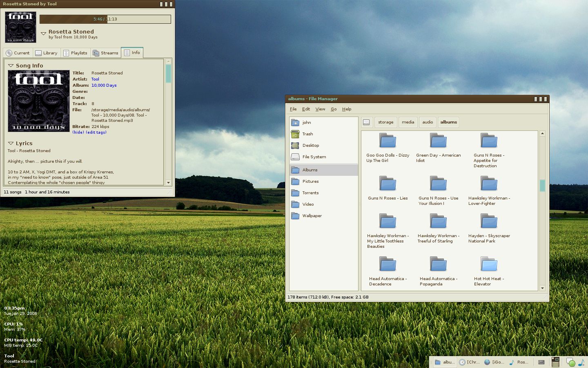
Task: Select Guns N Roses - Lies folder
Action: click(388, 188)
